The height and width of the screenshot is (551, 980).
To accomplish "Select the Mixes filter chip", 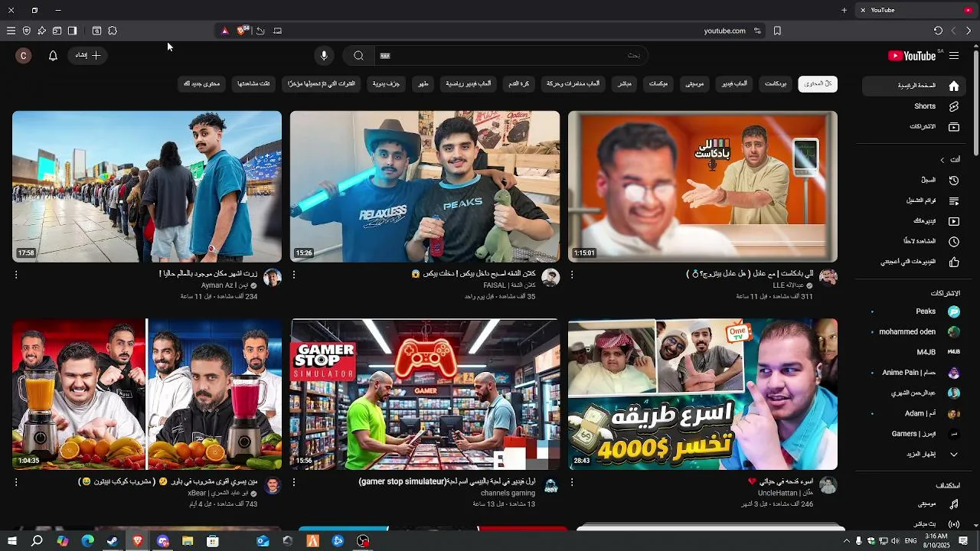I will point(658,84).
